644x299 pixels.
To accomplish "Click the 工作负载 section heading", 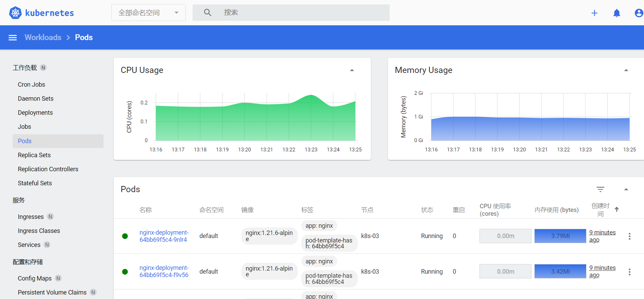I will [x=25, y=67].
